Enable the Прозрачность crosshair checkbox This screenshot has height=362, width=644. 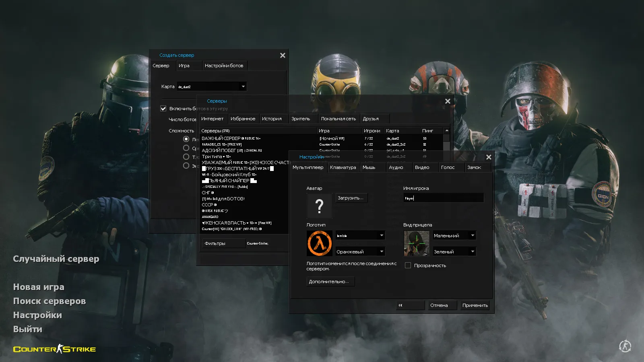[408, 265]
